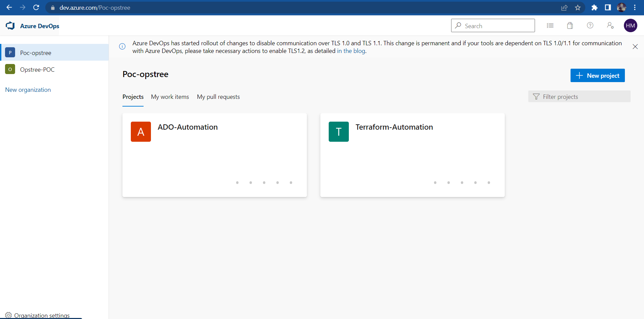Open Organization settings via the gear icon
The width and height of the screenshot is (644, 319).
[9, 315]
